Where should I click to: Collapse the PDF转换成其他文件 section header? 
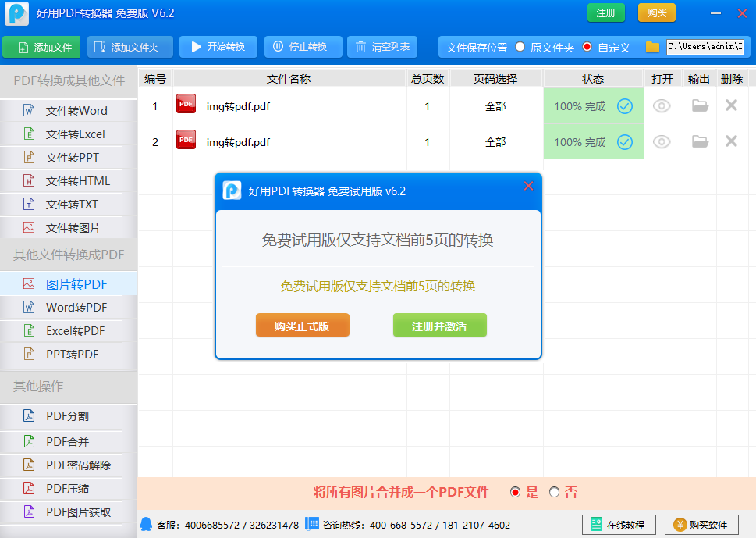click(68, 80)
